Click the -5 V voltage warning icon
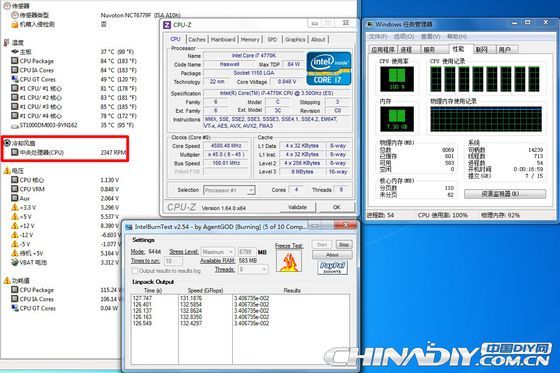Viewport: 560px width, 373px height. pyautogui.click(x=15, y=244)
